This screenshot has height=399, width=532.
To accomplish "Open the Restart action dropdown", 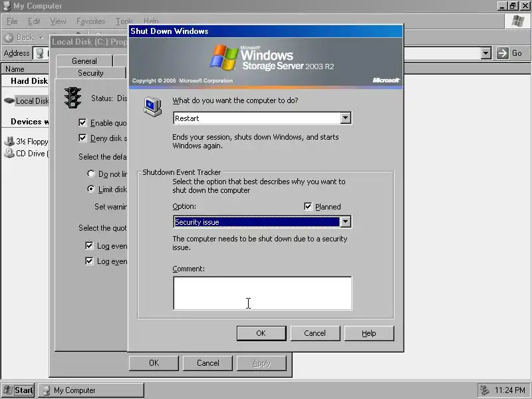I will click(345, 118).
